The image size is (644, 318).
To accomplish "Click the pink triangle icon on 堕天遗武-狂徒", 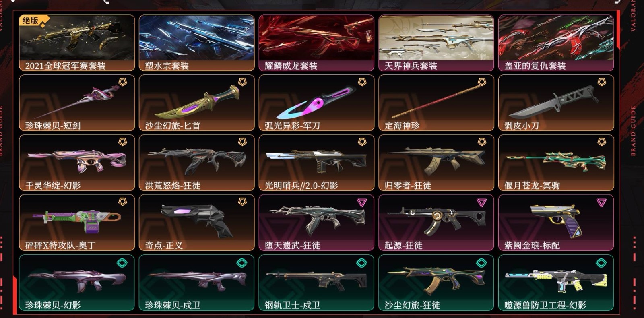I will click(362, 202).
